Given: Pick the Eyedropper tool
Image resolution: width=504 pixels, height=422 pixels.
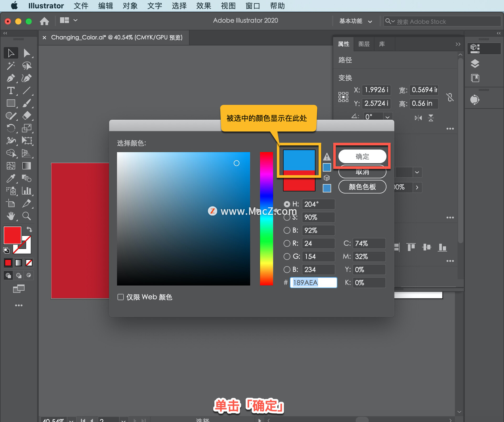Looking at the screenshot, I should 11,178.
